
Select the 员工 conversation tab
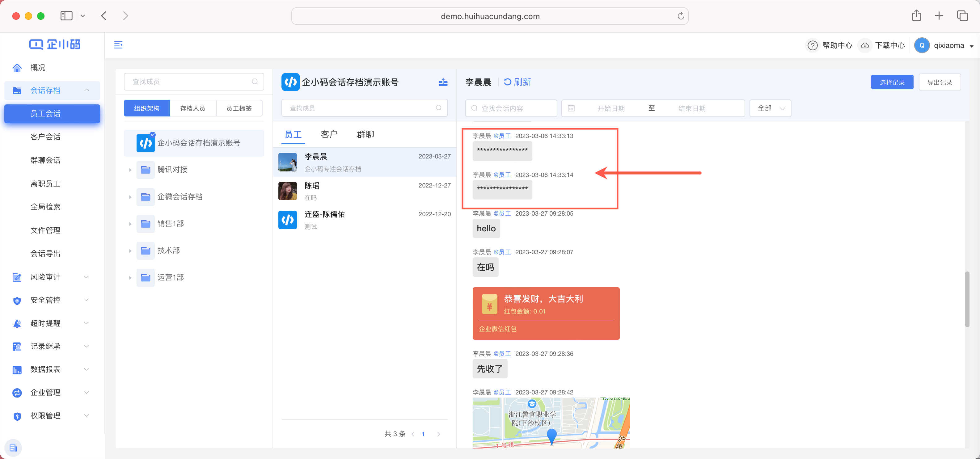click(x=293, y=135)
